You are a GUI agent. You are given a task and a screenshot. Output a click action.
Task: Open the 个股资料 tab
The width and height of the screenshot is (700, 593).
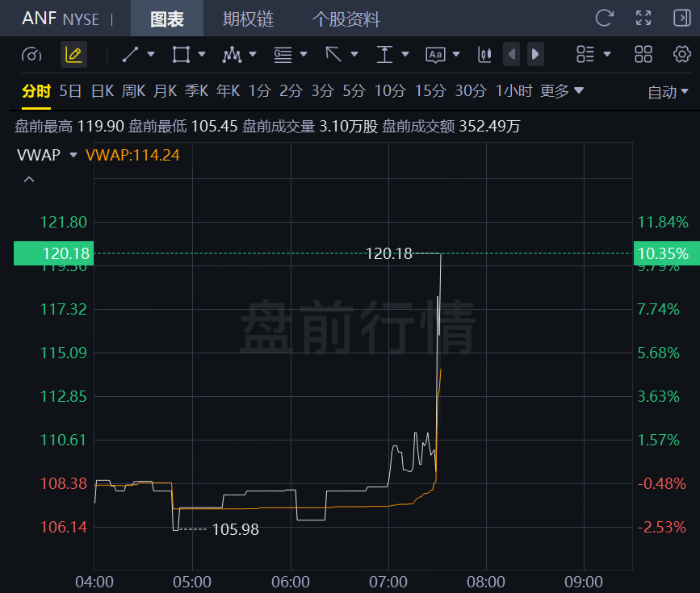pos(346,19)
